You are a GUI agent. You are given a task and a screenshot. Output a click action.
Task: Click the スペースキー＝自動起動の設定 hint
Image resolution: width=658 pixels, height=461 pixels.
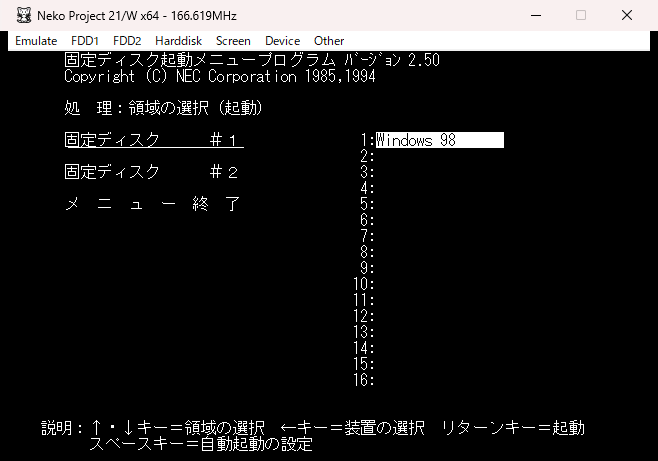click(x=201, y=444)
